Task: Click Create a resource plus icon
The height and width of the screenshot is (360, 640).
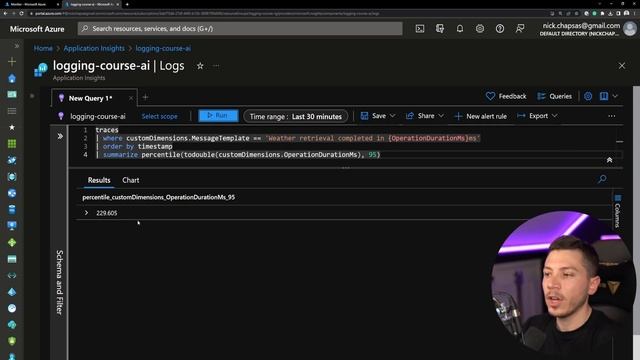Action: pos(12,62)
